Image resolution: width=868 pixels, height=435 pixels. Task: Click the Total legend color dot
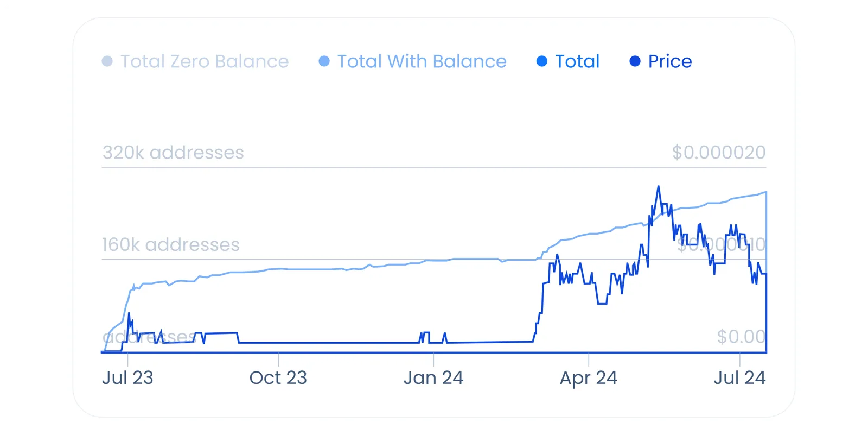point(542,61)
